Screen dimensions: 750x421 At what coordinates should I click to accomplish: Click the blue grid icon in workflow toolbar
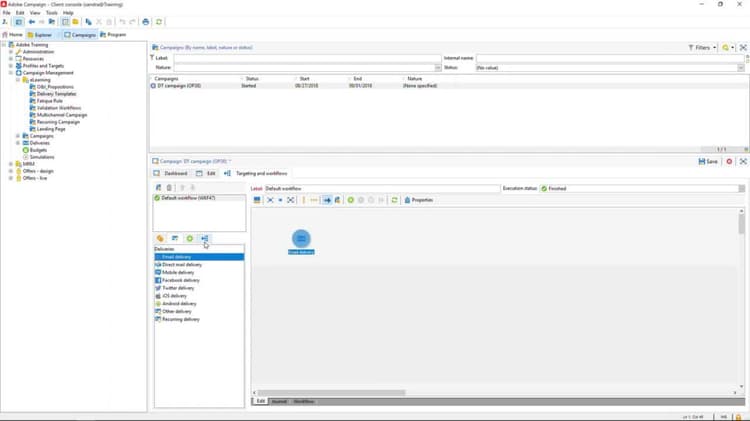pos(257,200)
